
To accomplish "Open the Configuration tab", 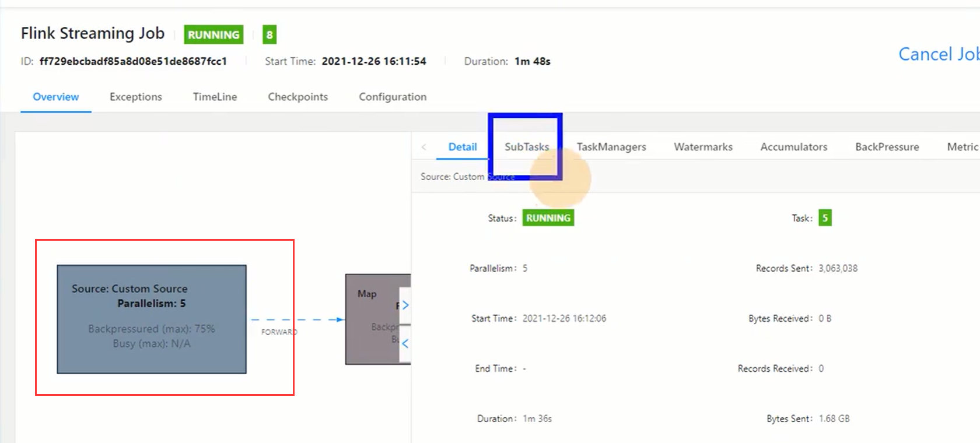I will pyautogui.click(x=393, y=97).
